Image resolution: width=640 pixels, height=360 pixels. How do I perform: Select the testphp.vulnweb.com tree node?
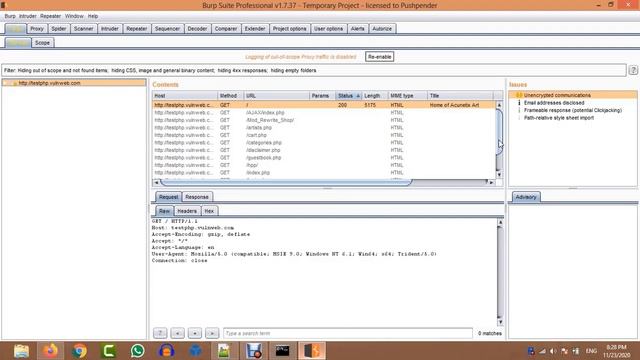pos(49,83)
